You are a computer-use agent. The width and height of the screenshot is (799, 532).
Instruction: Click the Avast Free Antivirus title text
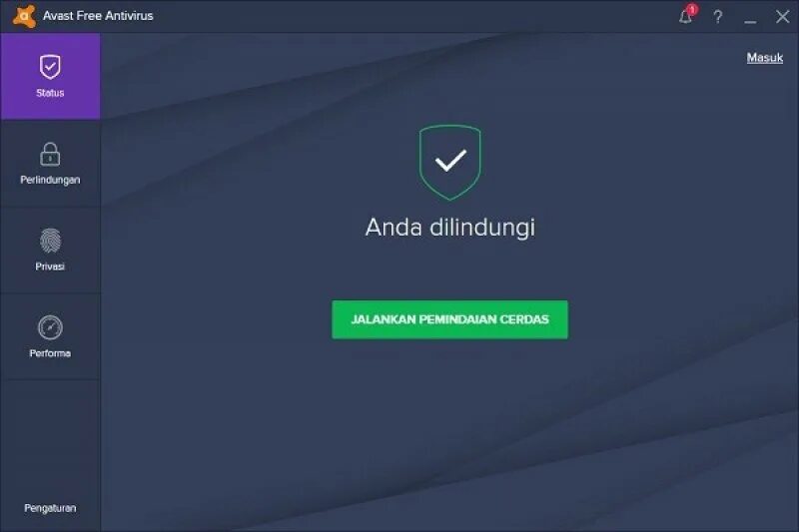point(98,16)
